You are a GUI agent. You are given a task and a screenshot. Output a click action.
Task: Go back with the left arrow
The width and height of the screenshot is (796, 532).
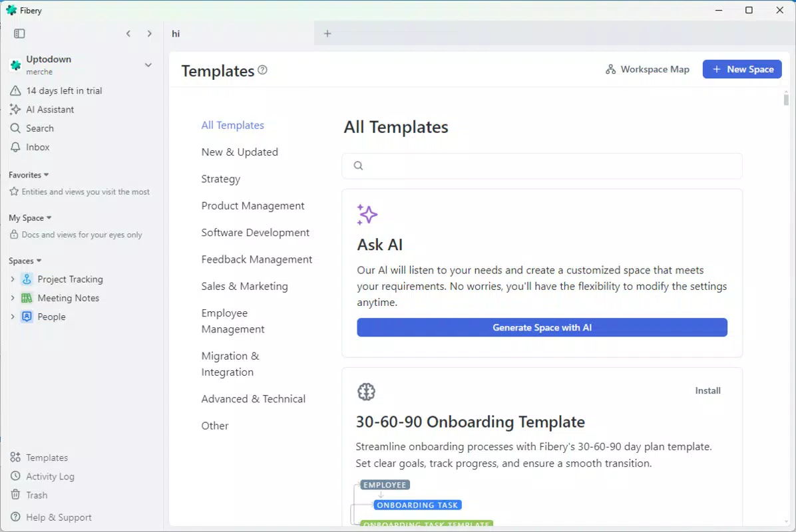[128, 33]
